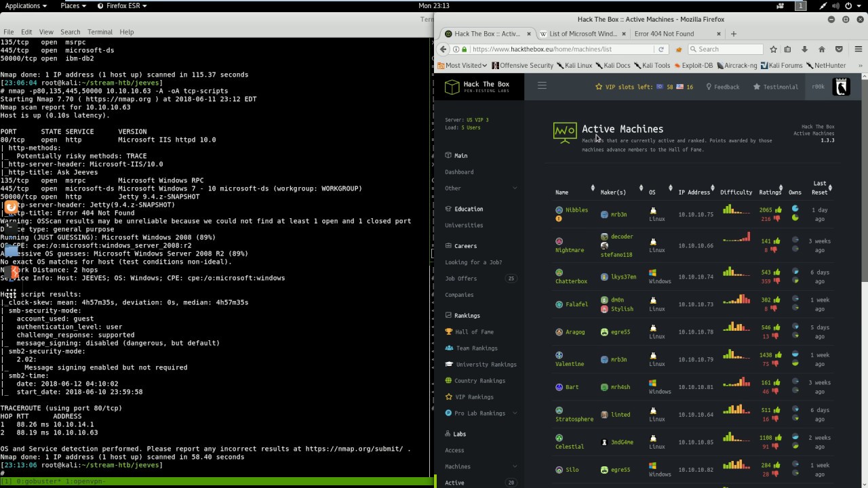The width and height of the screenshot is (868, 488).
Task: Open the Terminal menu in terminal window
Action: [100, 32]
